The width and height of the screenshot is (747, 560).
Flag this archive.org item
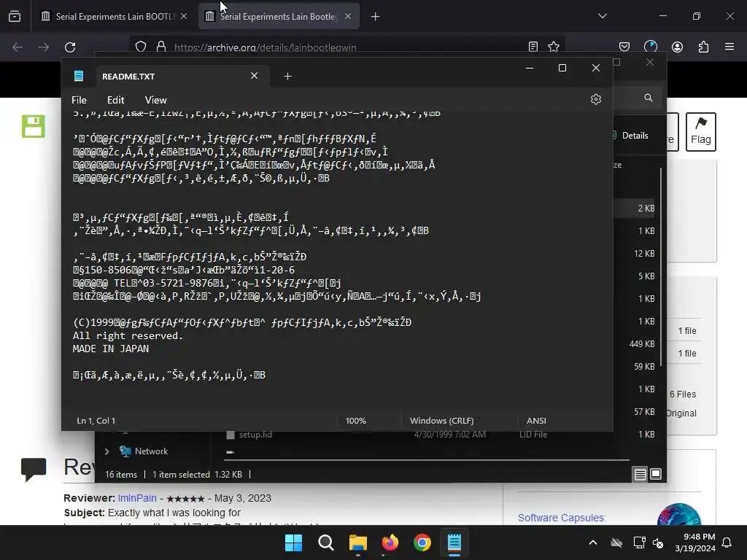(x=700, y=132)
